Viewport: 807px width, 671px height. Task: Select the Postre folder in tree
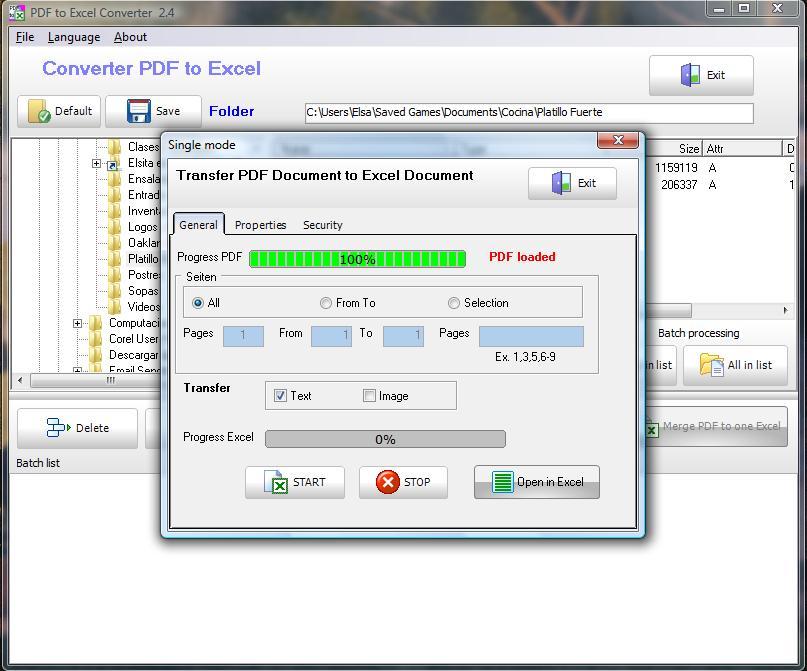point(144,275)
